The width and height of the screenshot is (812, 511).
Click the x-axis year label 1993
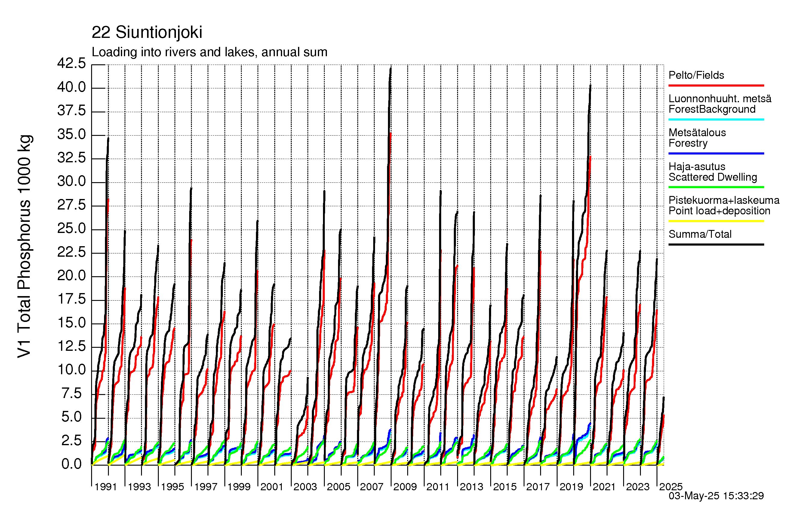[x=139, y=487]
